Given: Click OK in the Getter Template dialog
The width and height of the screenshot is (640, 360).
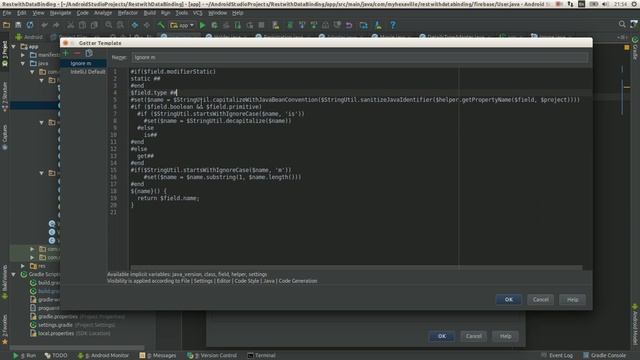Looking at the screenshot, I should tap(509, 299).
